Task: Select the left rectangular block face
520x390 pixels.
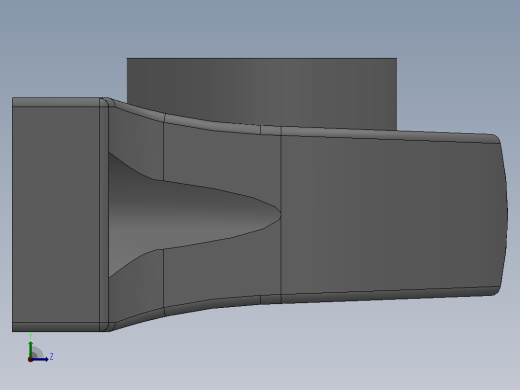Action: point(56,214)
